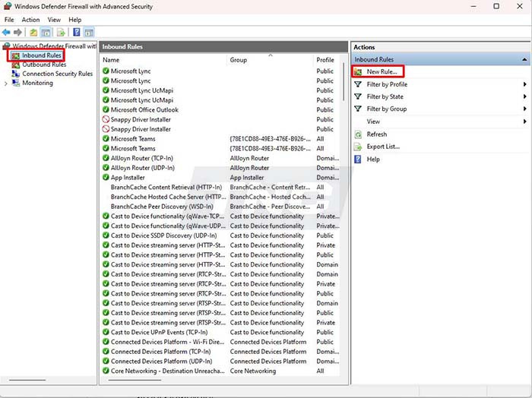Select BranchCache Hosted Cache Server rule

[220, 197]
